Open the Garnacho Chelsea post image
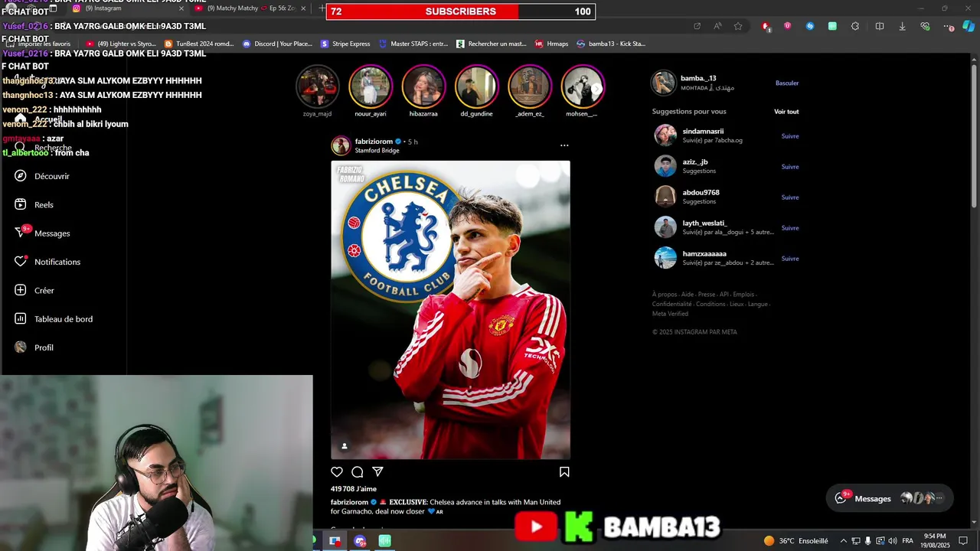The width and height of the screenshot is (980, 551). pos(450,310)
